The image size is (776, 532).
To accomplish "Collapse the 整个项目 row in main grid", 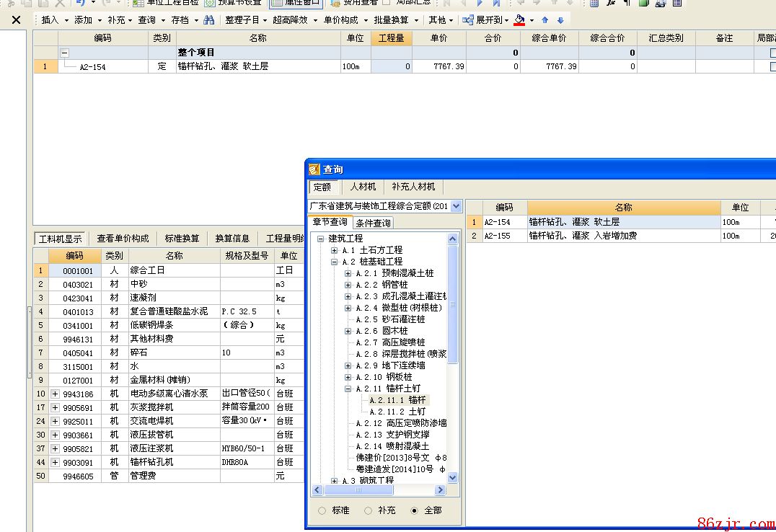I will pyautogui.click(x=64, y=53).
